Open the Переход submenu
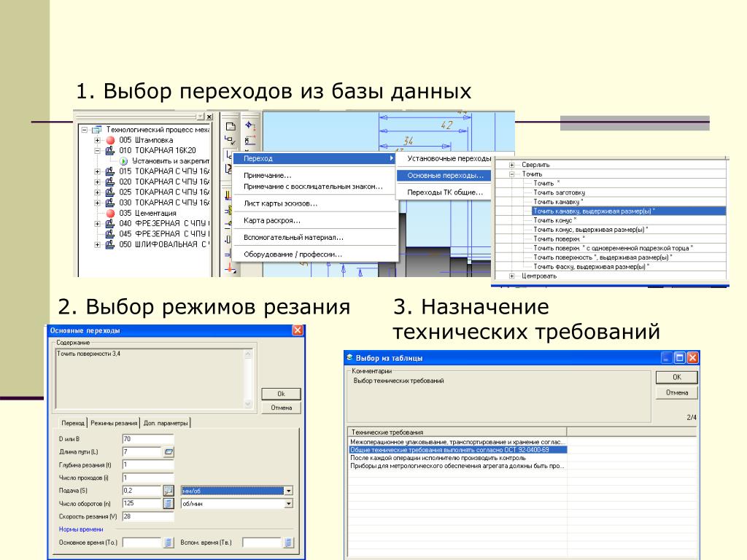Screen dimensions: 747x560 click(x=315, y=158)
